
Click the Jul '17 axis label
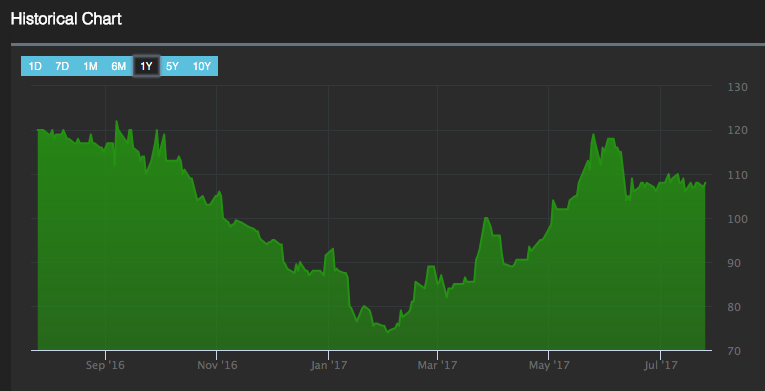click(x=661, y=365)
